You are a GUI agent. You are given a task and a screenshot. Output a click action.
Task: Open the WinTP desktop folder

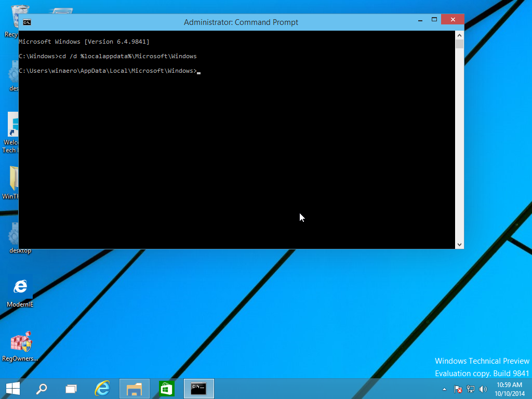(14, 182)
